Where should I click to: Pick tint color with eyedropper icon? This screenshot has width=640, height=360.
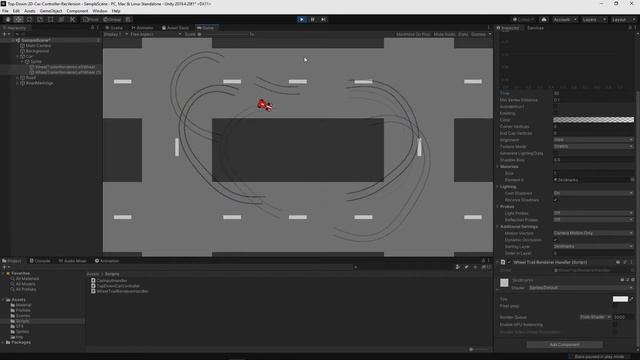[x=632, y=299]
